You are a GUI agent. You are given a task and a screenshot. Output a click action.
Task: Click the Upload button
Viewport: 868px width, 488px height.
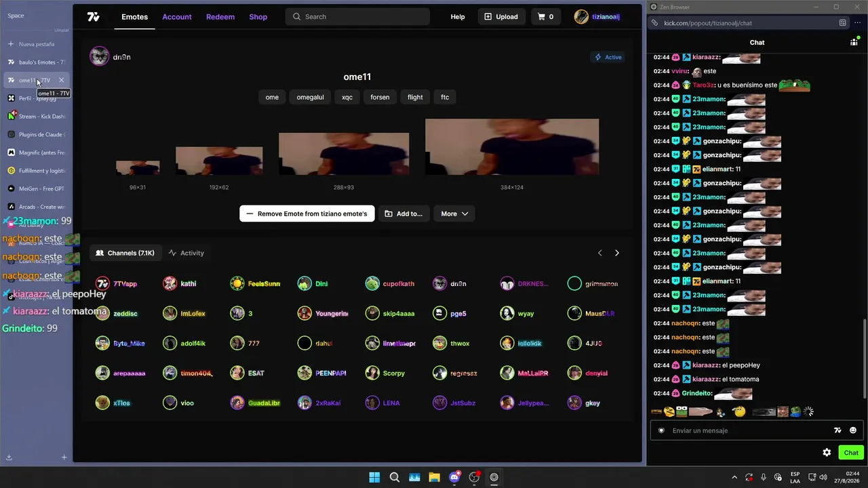click(x=501, y=17)
